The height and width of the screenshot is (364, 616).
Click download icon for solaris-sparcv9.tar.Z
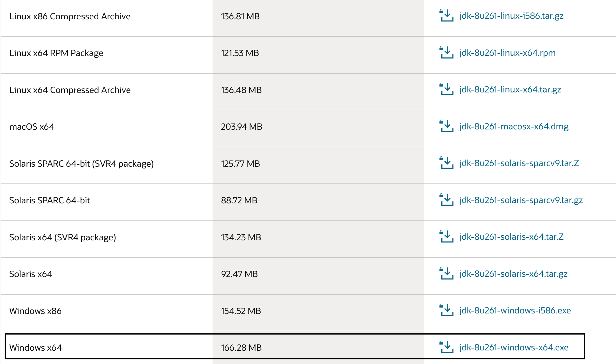[447, 163]
